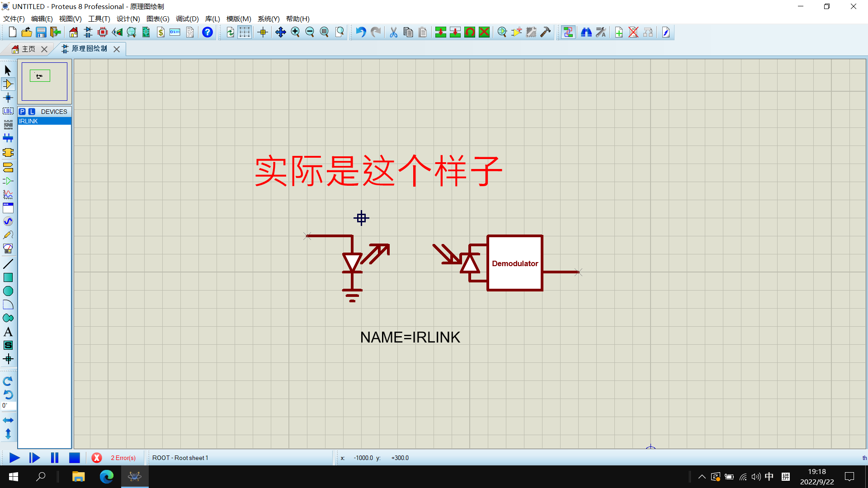View the 2 Error(s) simulation log

[x=124, y=458]
